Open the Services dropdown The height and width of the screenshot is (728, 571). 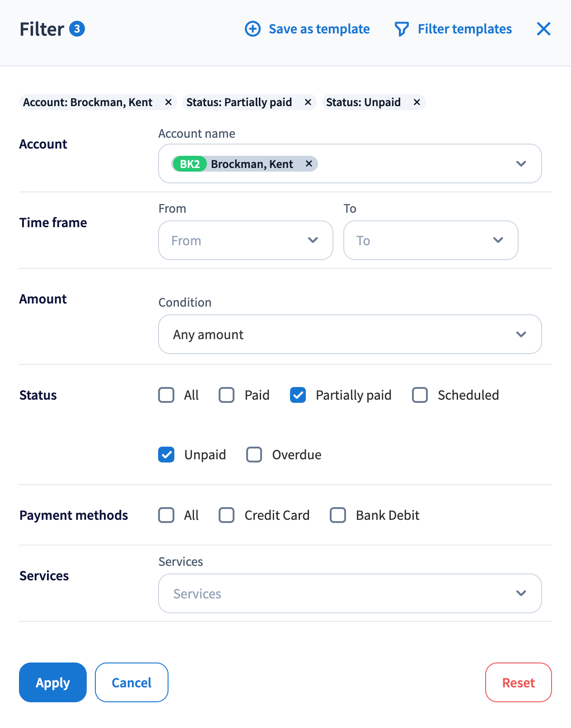(350, 593)
